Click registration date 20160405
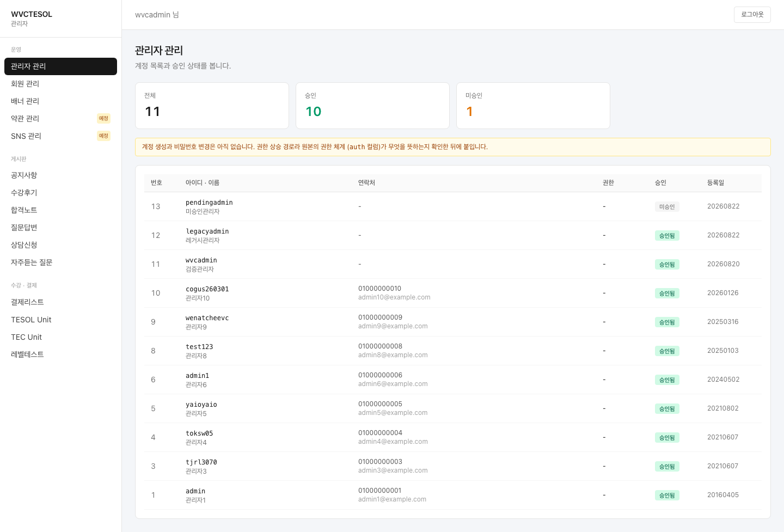Viewport: 784px width, 532px height. coord(723,495)
